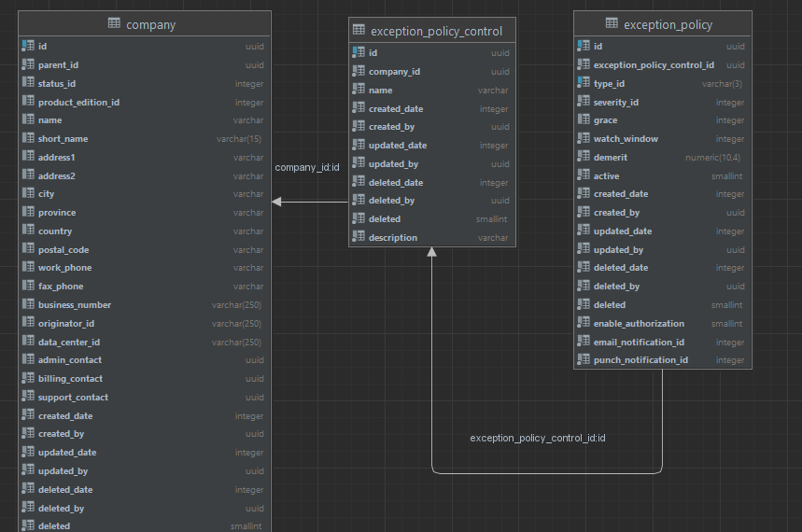Image resolution: width=802 pixels, height=532 pixels.
Task: Select the enable_authorization column row
Action: pos(662,324)
